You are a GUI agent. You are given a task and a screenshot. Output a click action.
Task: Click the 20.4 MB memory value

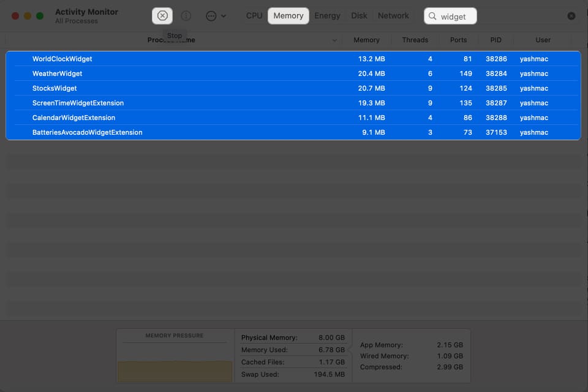point(371,73)
